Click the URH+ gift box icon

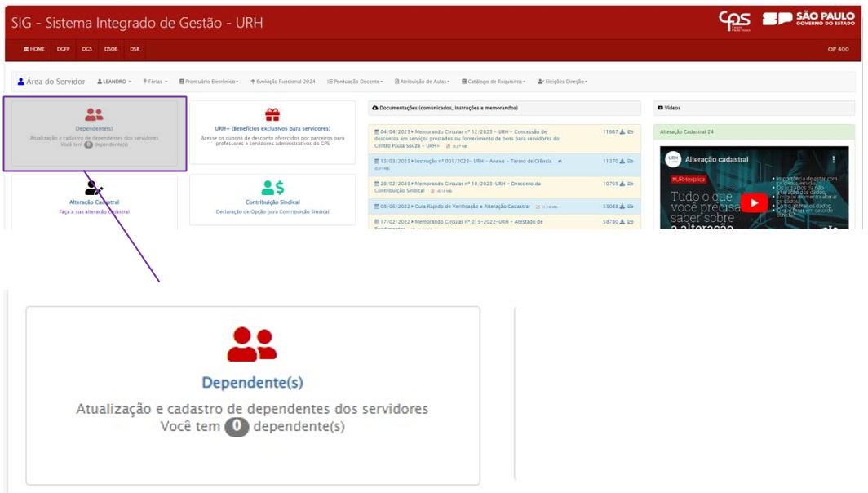point(272,115)
